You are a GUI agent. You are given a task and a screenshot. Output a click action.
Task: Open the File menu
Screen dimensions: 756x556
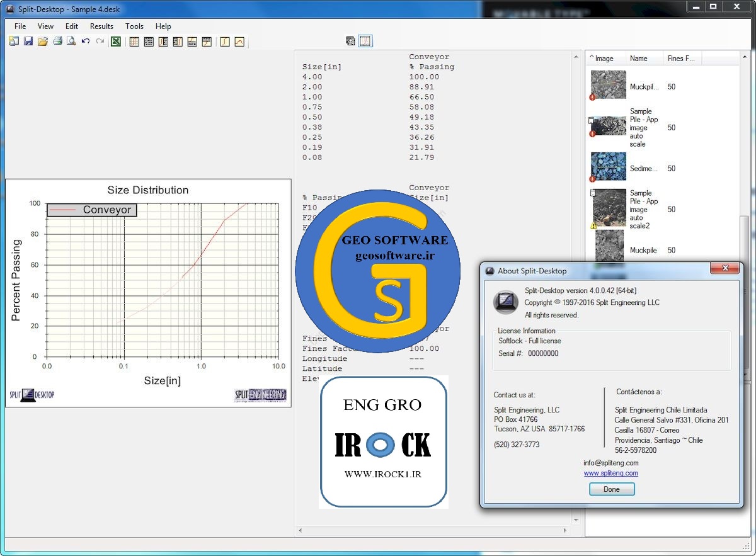pyautogui.click(x=20, y=26)
